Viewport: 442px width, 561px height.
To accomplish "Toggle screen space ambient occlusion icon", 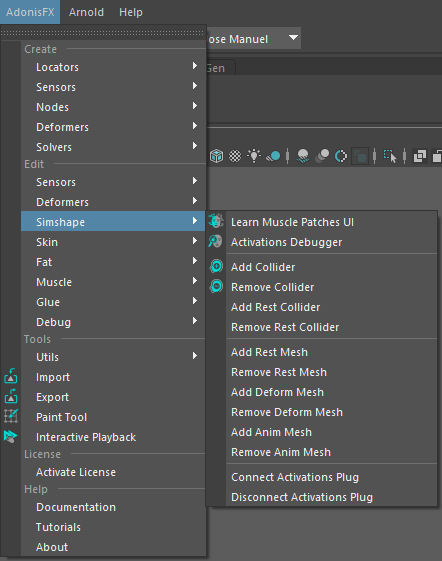I will [x=303, y=156].
